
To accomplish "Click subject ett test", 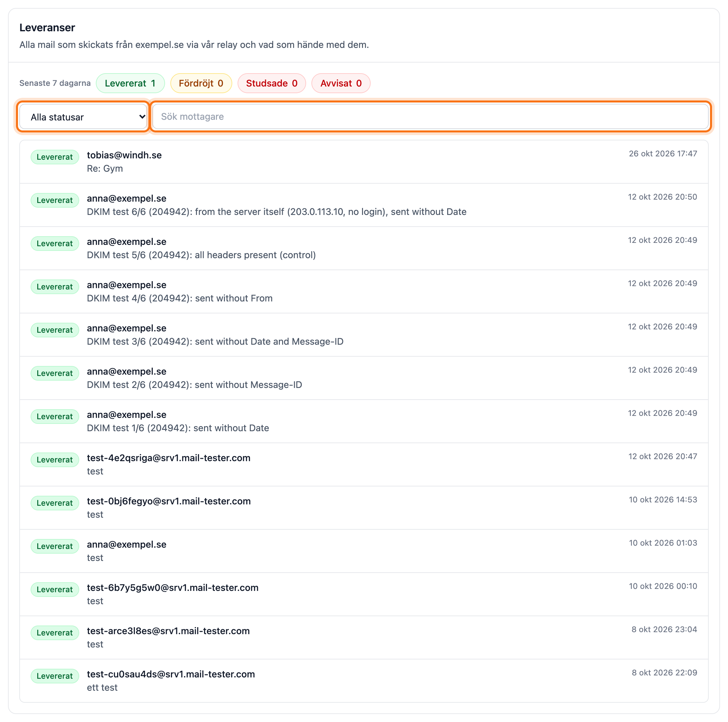I will 102,688.
